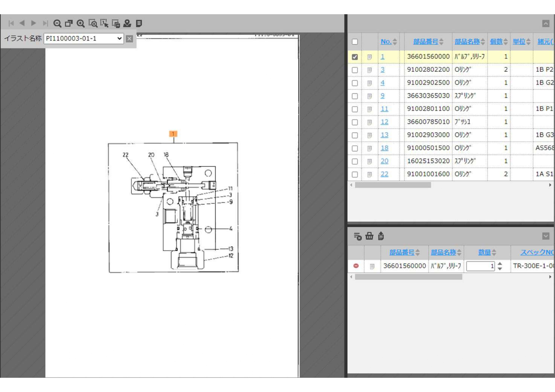Click the shopping basket icon
This screenshot has height=392, width=555.
(369, 236)
